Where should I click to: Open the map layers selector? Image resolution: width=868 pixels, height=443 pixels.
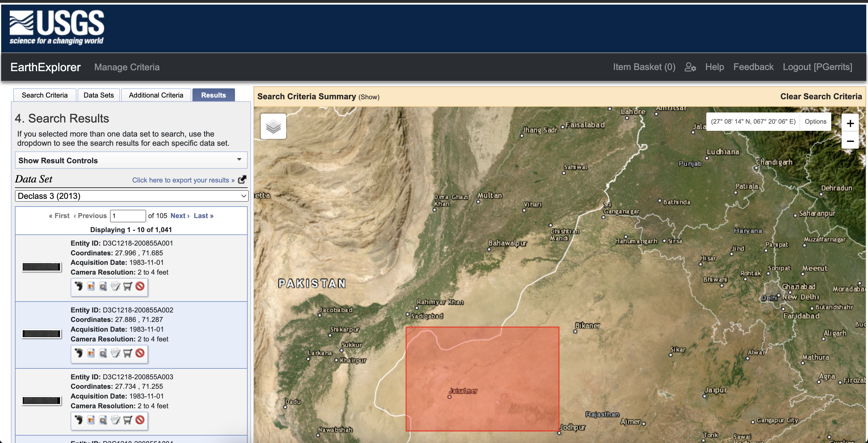pos(273,127)
